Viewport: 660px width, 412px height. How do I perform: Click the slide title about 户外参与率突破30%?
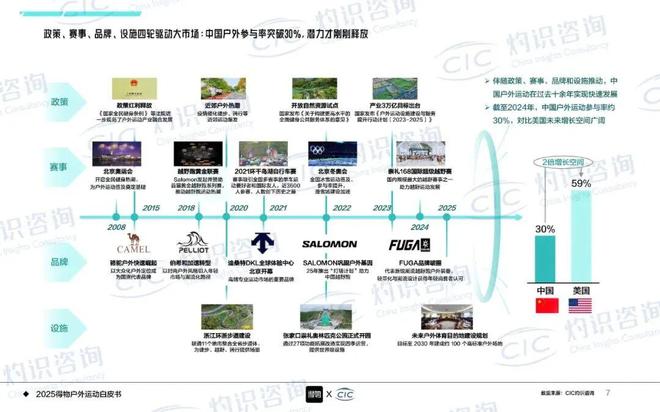coord(206,34)
